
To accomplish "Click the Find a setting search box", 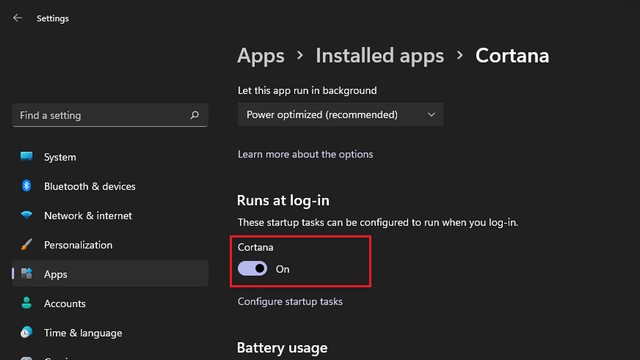I will pyautogui.click(x=110, y=115).
